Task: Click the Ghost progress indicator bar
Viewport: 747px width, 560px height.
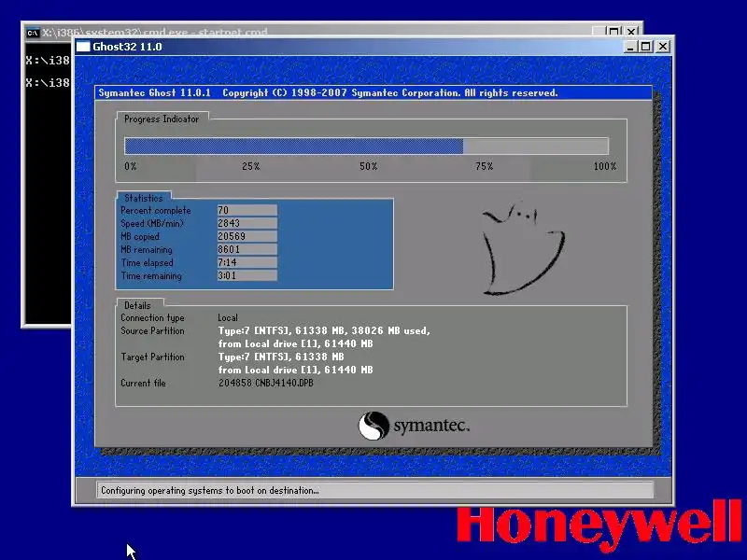Action: 366,146
